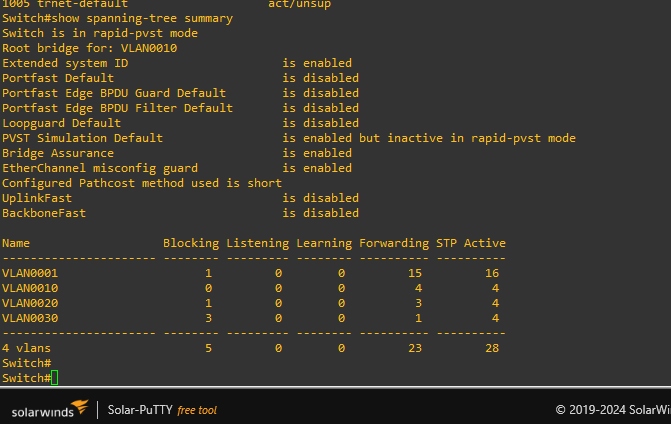This screenshot has width=671, height=424.
Task: Click VLAN0001 STP Active value 16
Action: (492, 273)
